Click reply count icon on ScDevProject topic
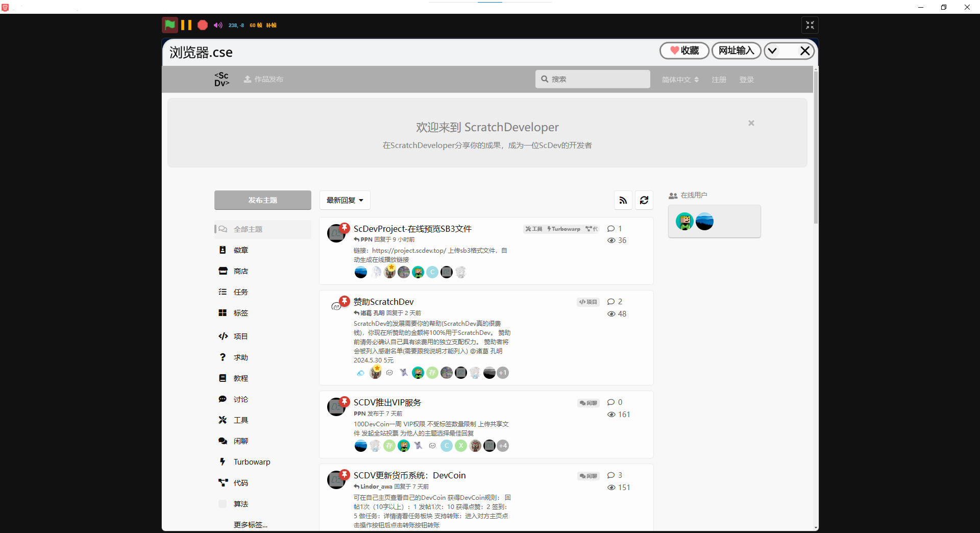 [x=611, y=229]
